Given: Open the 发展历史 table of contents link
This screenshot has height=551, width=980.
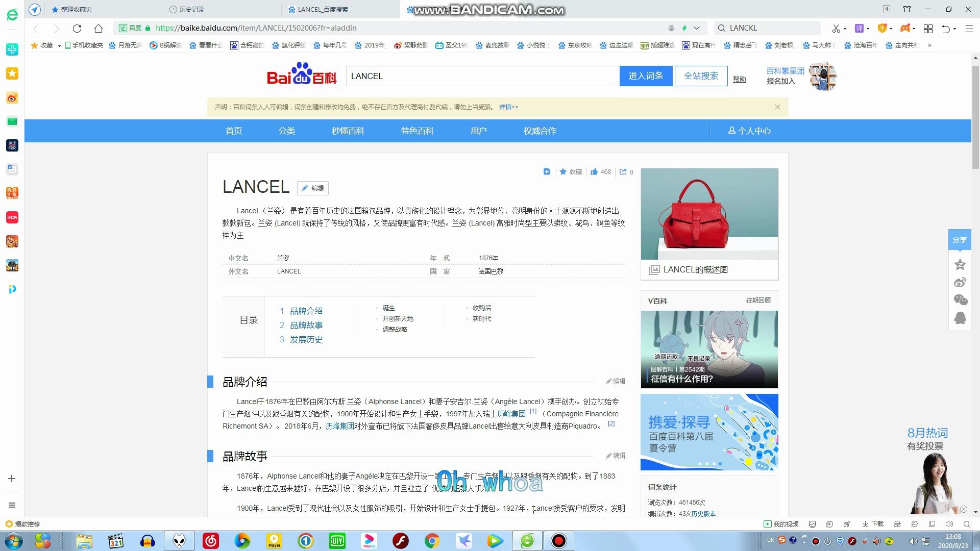Looking at the screenshot, I should 306,339.
